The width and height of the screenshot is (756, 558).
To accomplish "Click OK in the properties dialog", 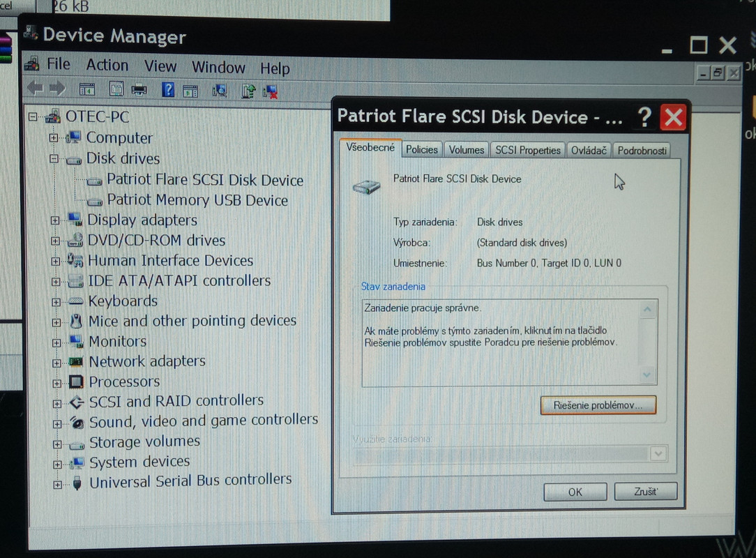I will [575, 492].
